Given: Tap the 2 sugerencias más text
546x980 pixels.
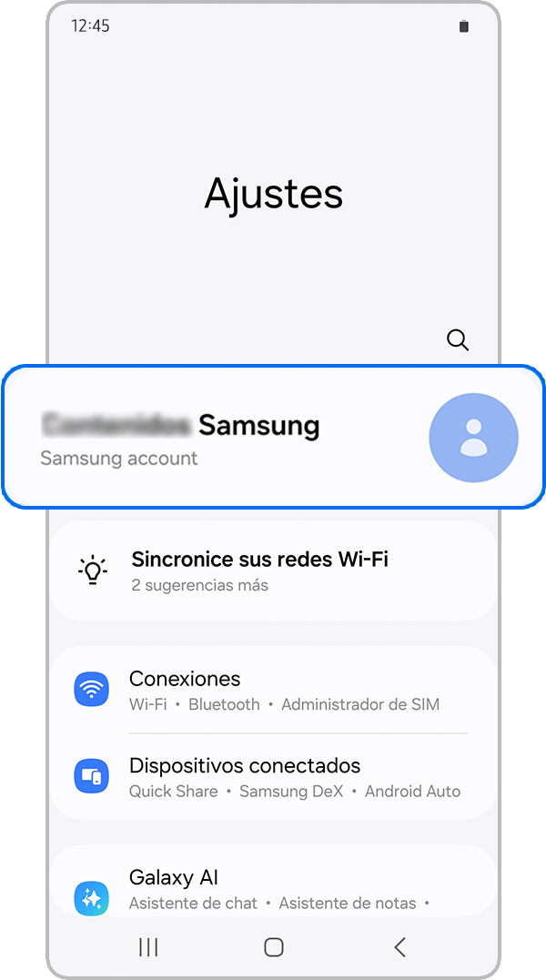Looking at the screenshot, I should 200,586.
